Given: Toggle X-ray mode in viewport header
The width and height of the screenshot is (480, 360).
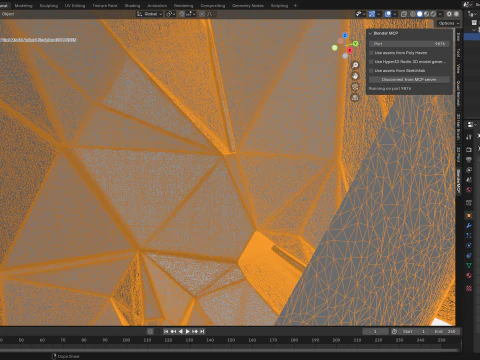Looking at the screenshot, I should click(x=404, y=14).
